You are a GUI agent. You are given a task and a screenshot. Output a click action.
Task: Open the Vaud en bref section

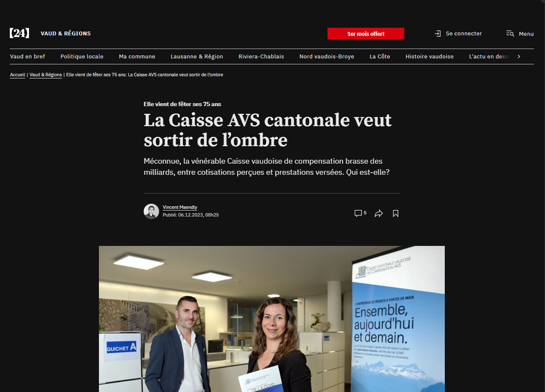28,57
